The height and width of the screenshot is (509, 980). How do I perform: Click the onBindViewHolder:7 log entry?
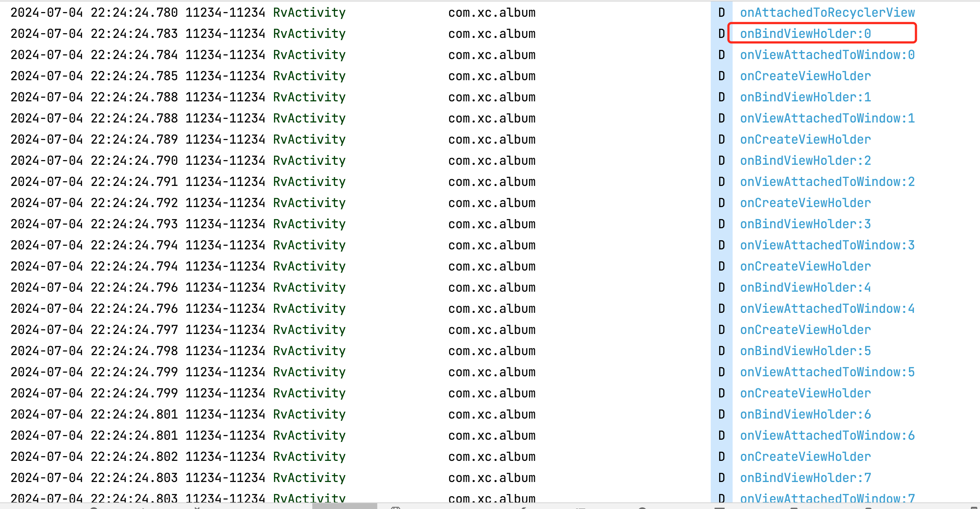tap(805, 478)
